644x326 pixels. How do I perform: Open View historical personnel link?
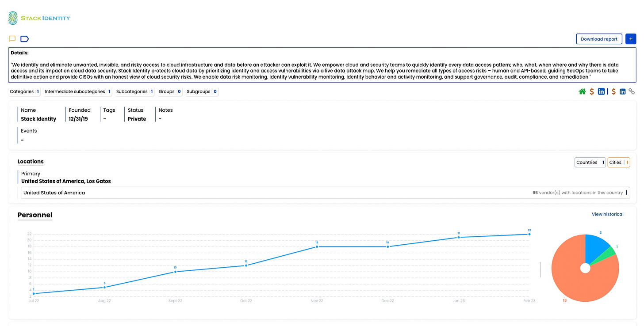pyautogui.click(x=607, y=214)
